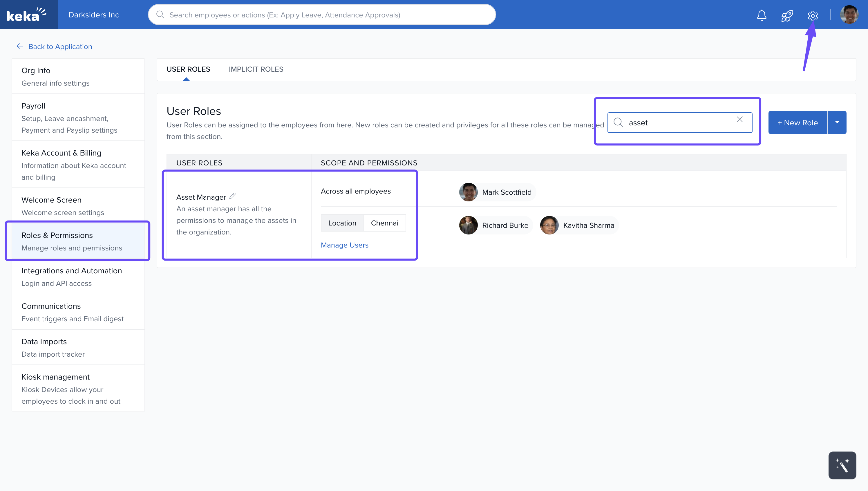
Task: Switch to the Implicit Roles tab
Action: pos(256,69)
